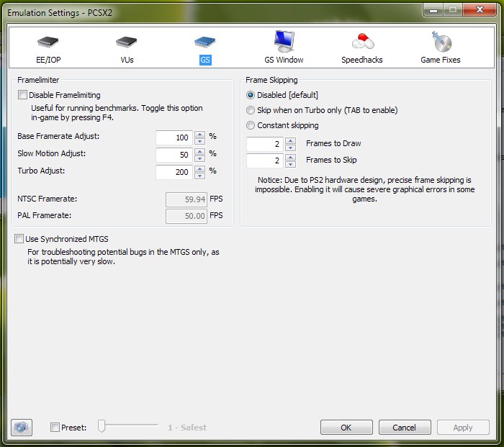Decrease Slow Motion Adjust with down arrow
504x447 pixels.
click(x=200, y=158)
